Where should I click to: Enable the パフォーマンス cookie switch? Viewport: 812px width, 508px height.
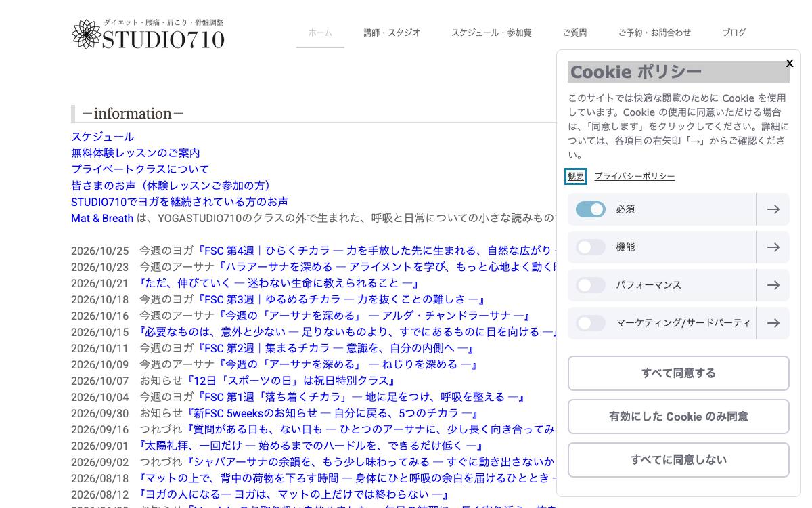[591, 285]
